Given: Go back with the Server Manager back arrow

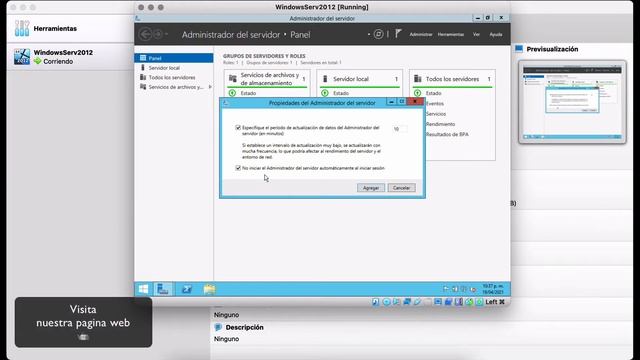Looking at the screenshot, I should pos(145,34).
